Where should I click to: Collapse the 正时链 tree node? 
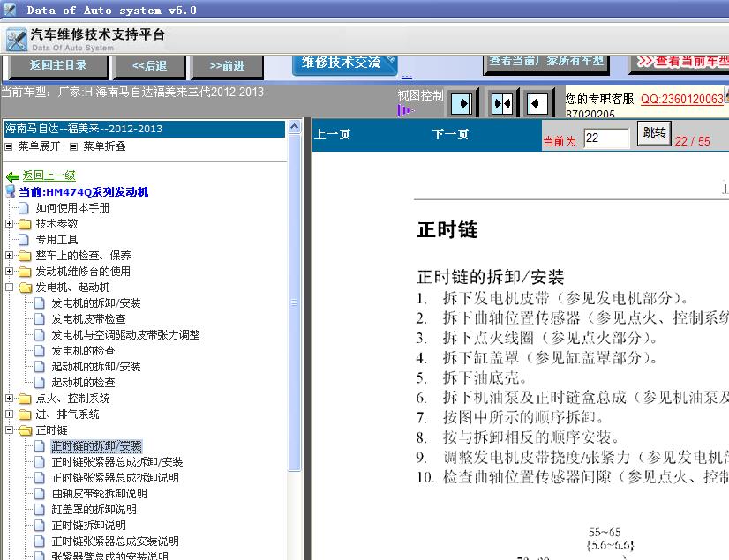pyautogui.click(x=9, y=430)
